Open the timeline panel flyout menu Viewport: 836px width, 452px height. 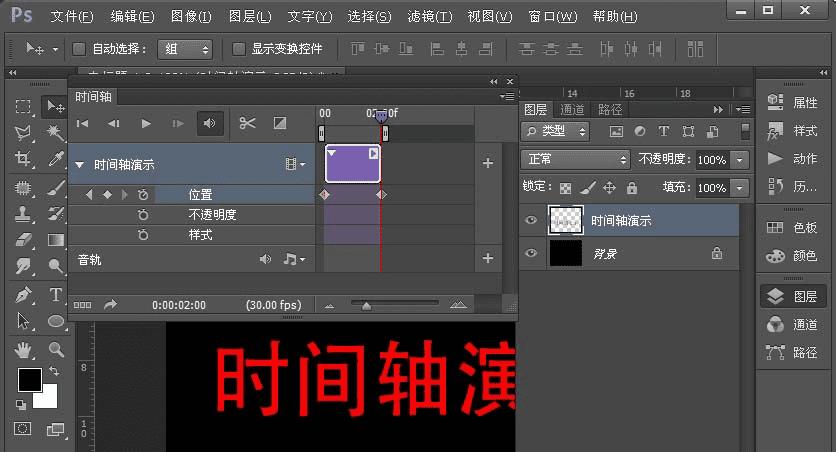[x=507, y=96]
